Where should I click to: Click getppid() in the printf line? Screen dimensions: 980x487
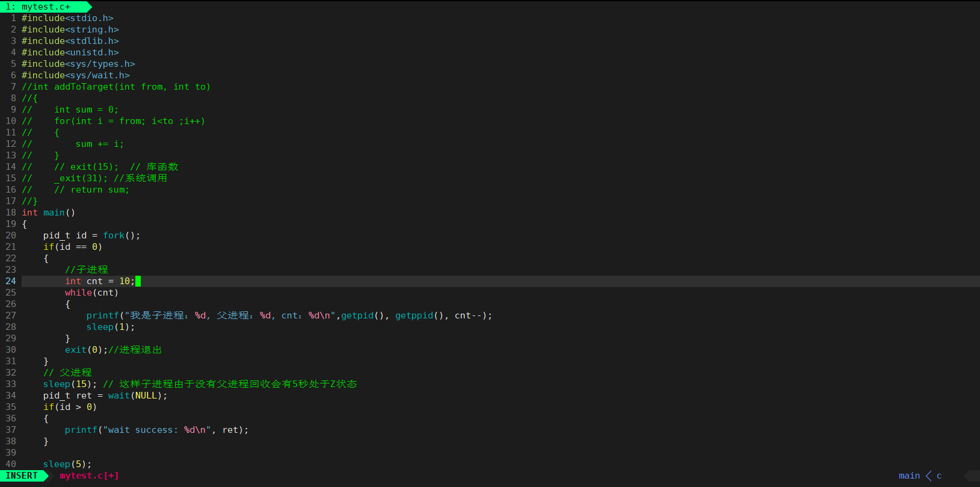coord(419,315)
